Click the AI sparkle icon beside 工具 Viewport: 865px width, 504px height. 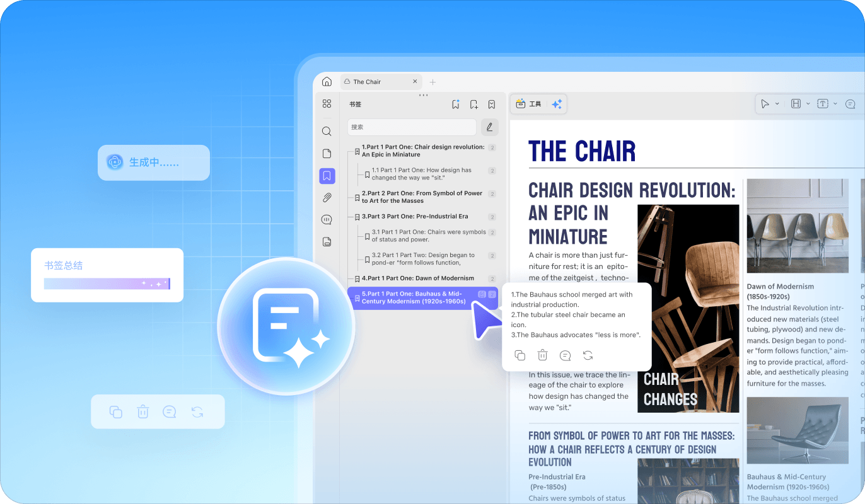pos(557,105)
